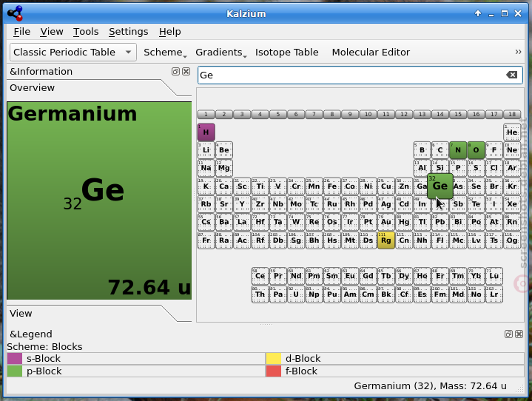Expand the hidden toolbar items chevron
532x401 pixels.
click(518, 52)
